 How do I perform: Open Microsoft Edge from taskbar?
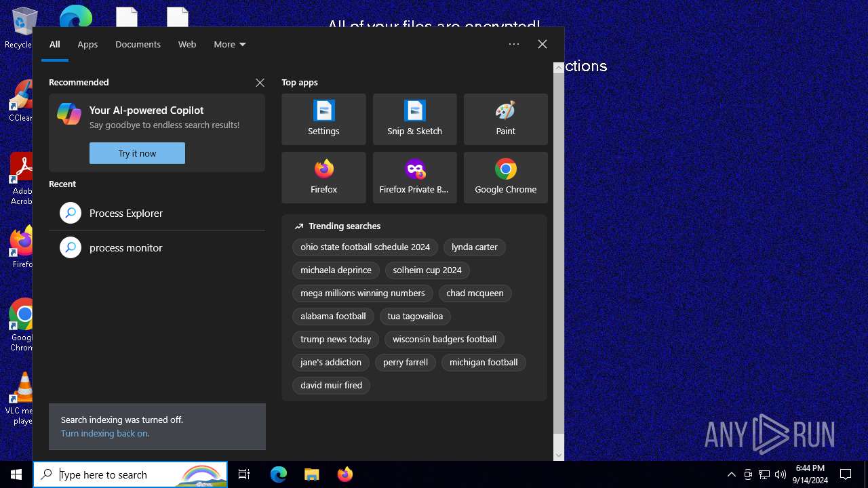coord(279,474)
